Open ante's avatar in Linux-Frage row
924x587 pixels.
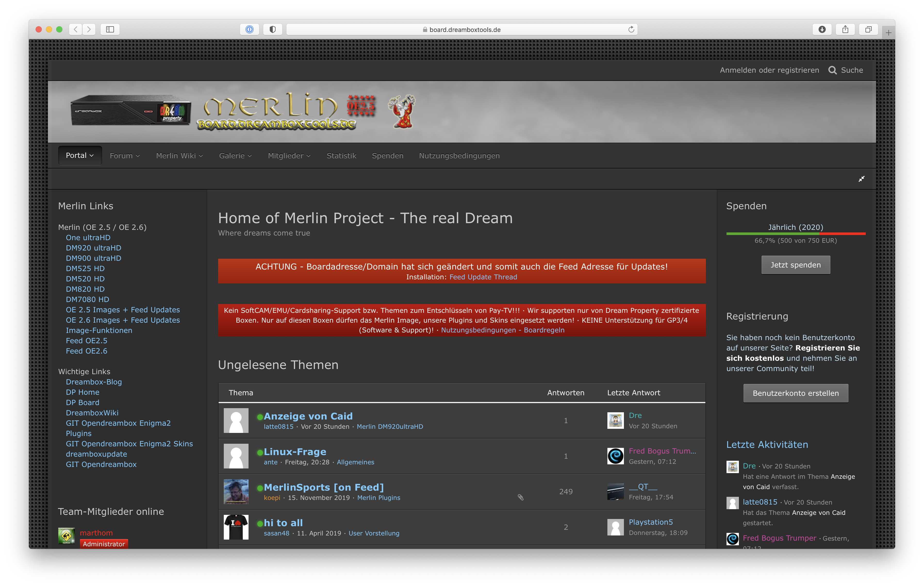[x=236, y=456]
